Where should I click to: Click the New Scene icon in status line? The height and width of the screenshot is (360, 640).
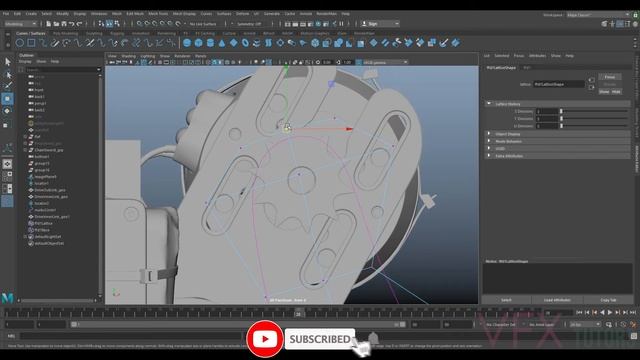48,24
